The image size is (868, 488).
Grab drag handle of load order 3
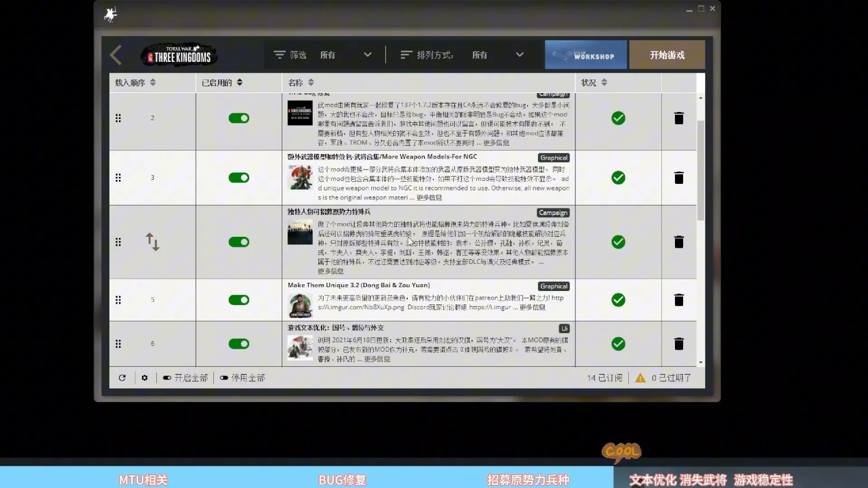tap(118, 178)
